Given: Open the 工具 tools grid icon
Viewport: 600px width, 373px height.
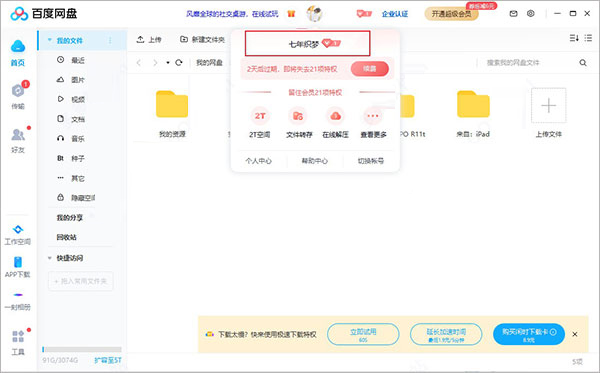Looking at the screenshot, I should [18, 336].
